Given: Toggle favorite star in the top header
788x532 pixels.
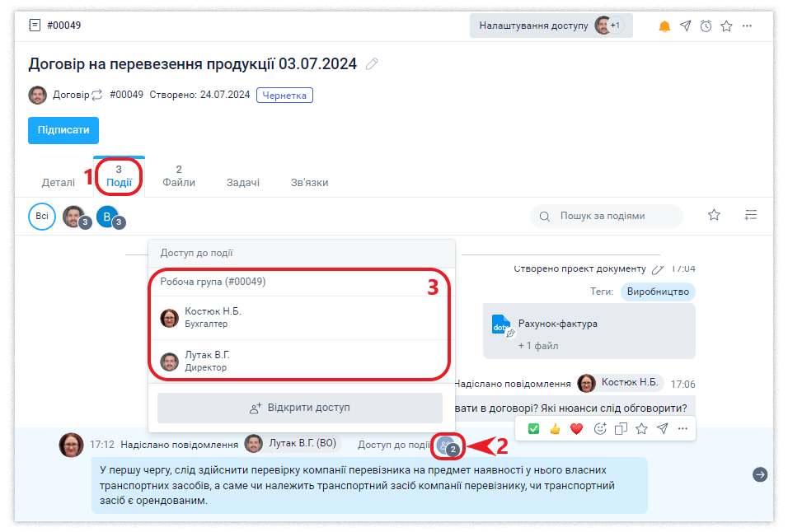Looking at the screenshot, I should pos(726,26).
